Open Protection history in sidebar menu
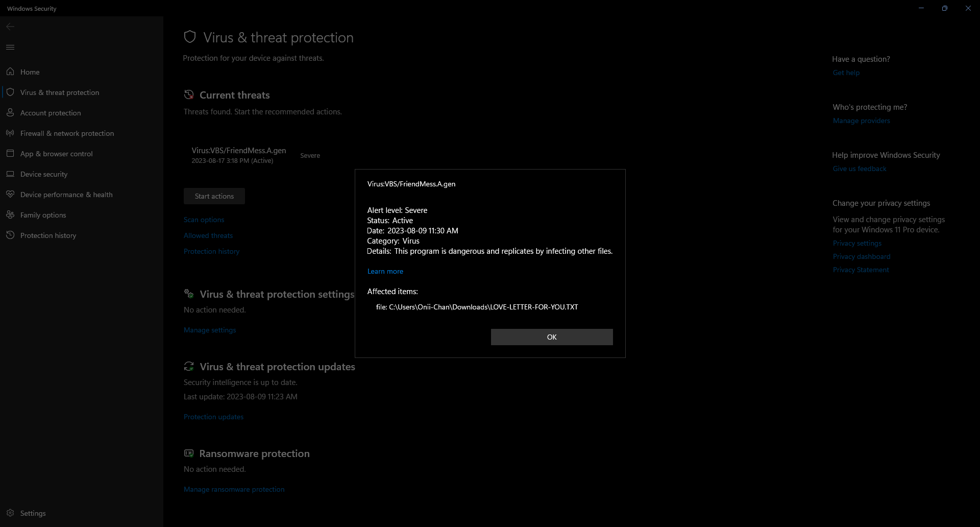980x527 pixels. (x=48, y=235)
